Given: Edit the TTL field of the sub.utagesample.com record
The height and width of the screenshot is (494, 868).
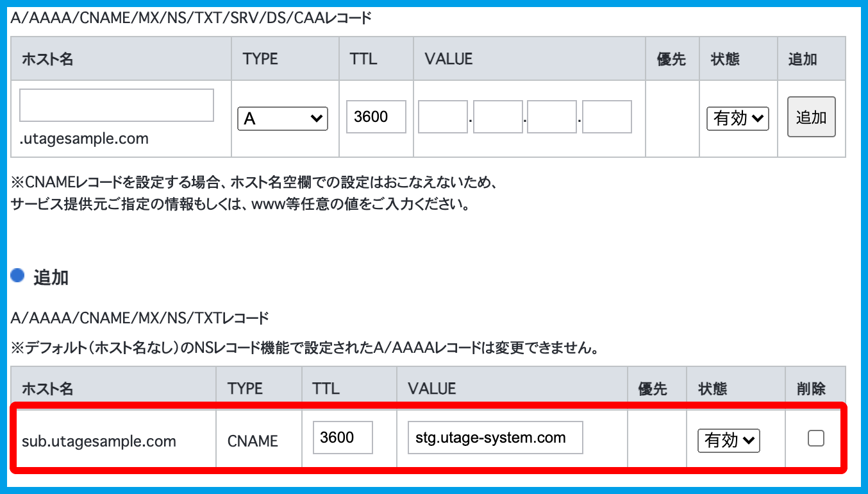Looking at the screenshot, I should (x=342, y=438).
